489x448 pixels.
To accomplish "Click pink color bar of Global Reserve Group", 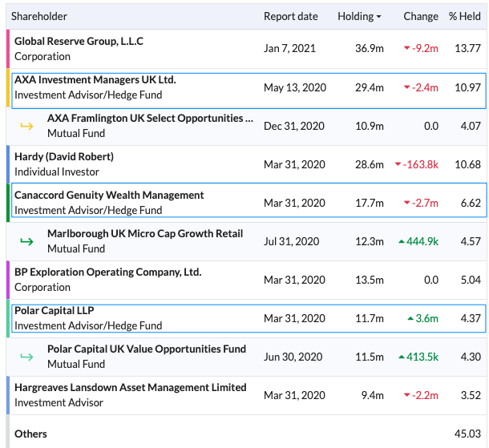I will click(x=8, y=49).
